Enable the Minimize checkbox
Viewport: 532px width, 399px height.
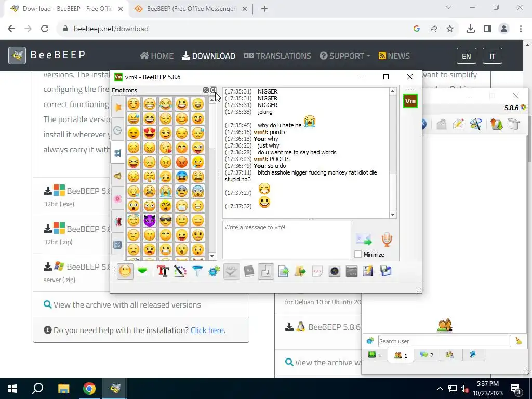click(x=358, y=254)
